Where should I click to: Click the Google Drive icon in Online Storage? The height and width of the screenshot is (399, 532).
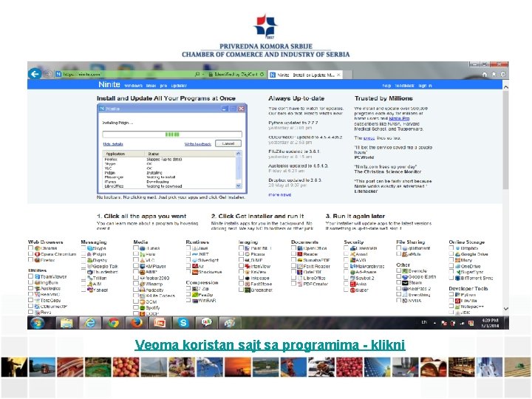457,254
